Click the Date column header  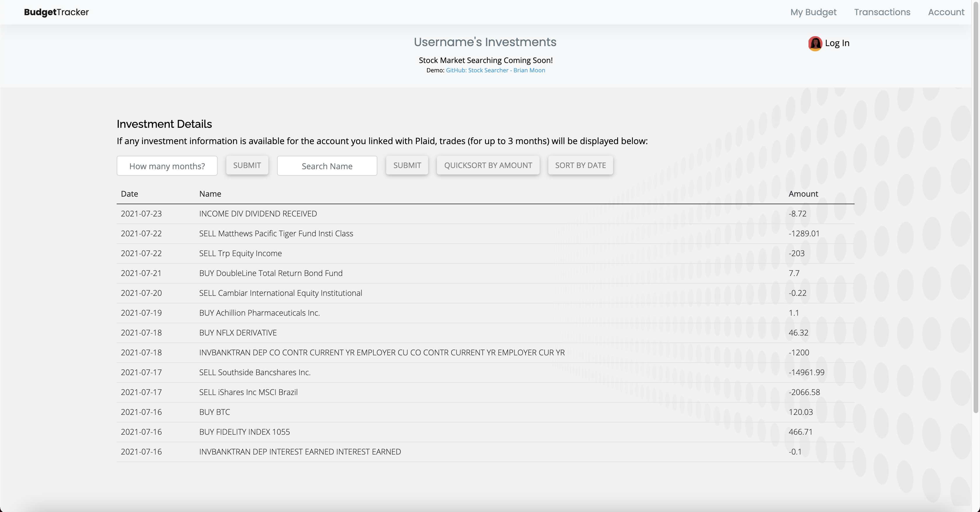(x=129, y=194)
